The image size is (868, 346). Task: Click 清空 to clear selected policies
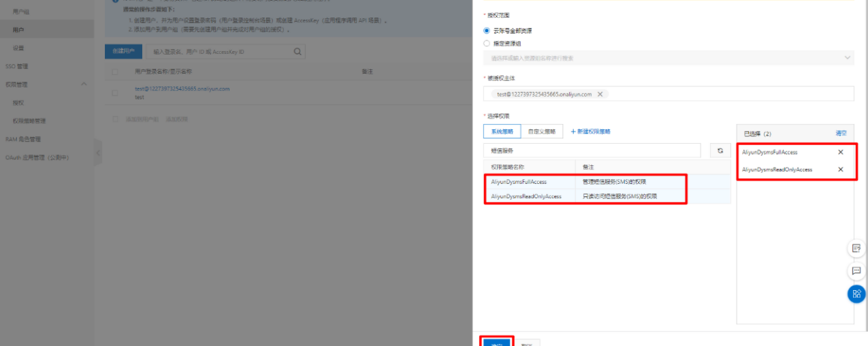click(841, 133)
